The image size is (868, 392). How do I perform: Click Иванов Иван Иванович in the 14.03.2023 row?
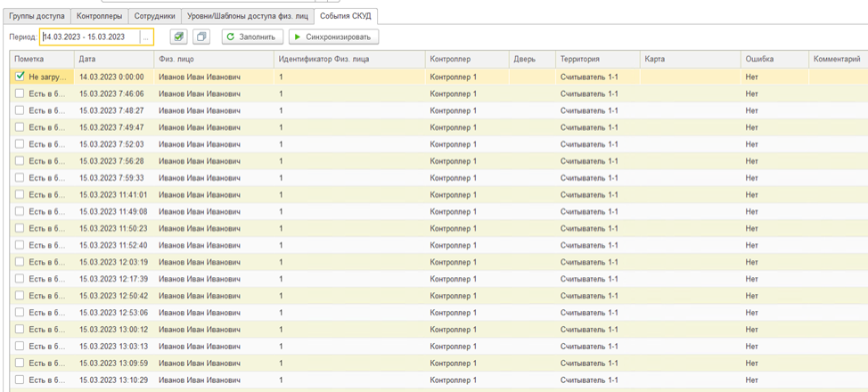[200, 77]
